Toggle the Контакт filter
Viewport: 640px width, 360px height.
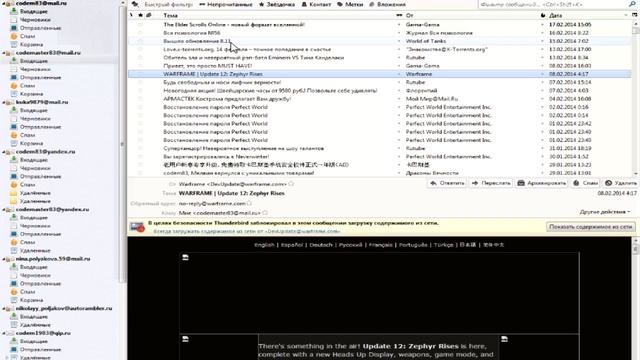[316, 4]
